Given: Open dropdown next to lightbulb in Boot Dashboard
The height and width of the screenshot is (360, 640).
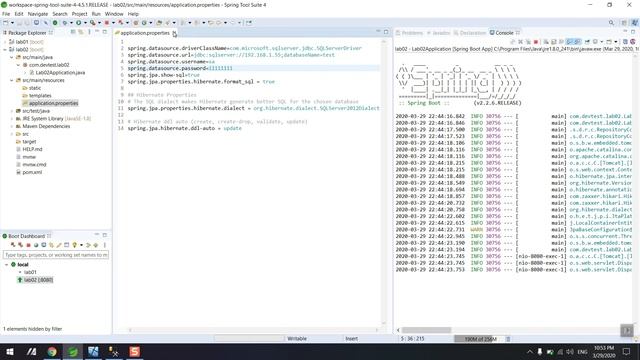Looking at the screenshot, I should tap(81, 245).
